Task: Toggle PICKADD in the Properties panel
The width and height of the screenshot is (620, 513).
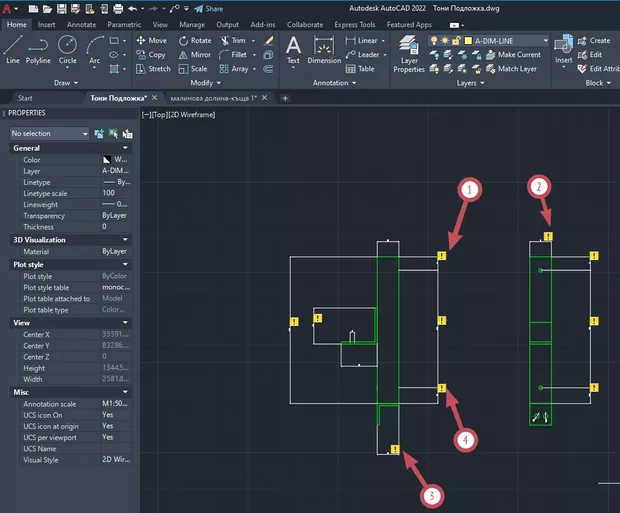Action: (x=98, y=133)
